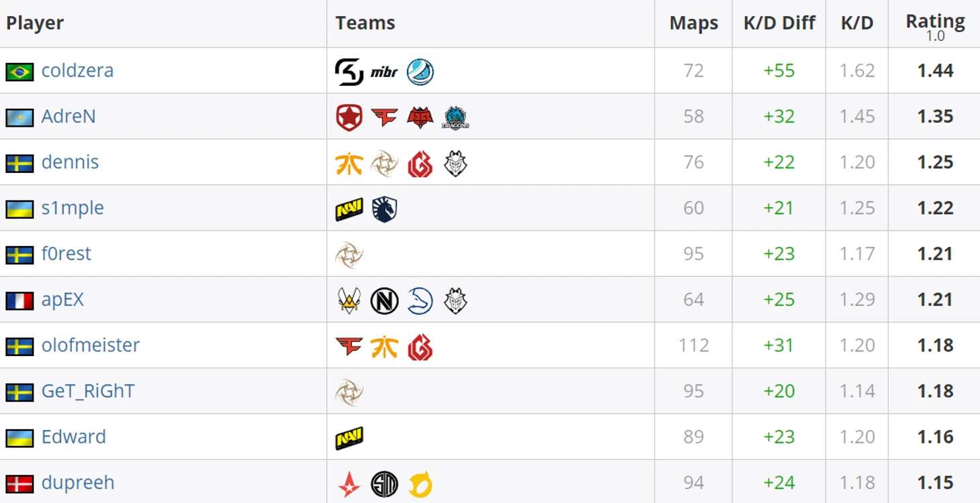Sort by the Maps column header
This screenshot has width=980, height=503.
[x=693, y=23]
